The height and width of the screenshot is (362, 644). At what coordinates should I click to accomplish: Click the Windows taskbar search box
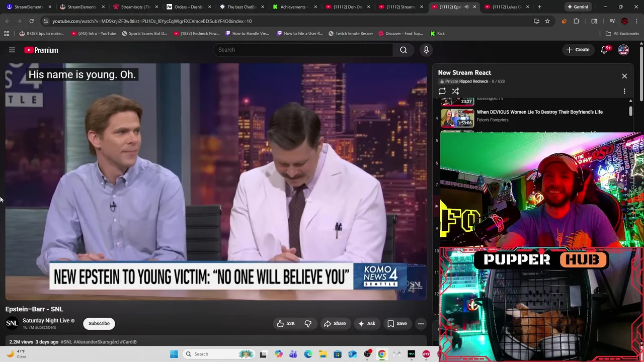(219, 354)
